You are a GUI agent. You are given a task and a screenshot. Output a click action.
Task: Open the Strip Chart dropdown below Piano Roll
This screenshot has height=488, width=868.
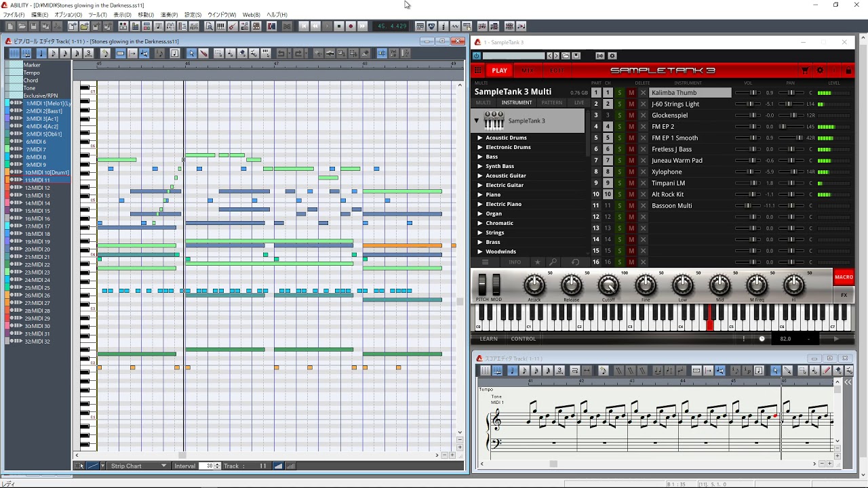[x=138, y=466]
